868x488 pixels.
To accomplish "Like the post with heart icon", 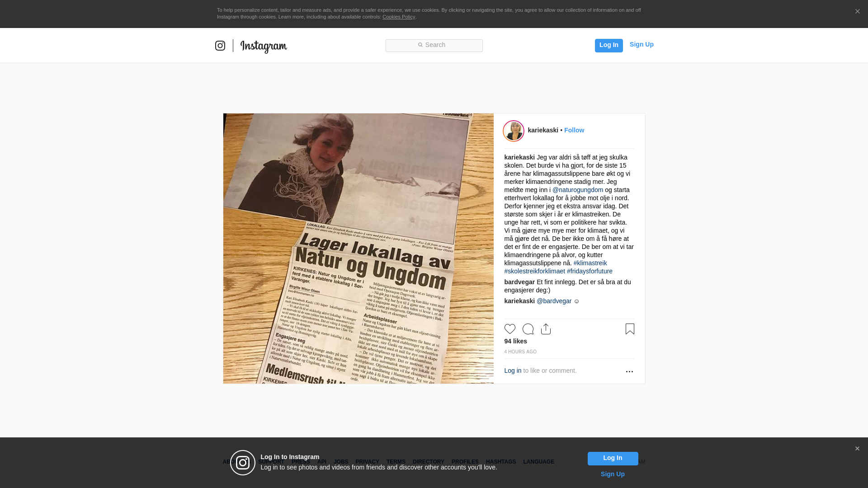I will [x=510, y=329].
